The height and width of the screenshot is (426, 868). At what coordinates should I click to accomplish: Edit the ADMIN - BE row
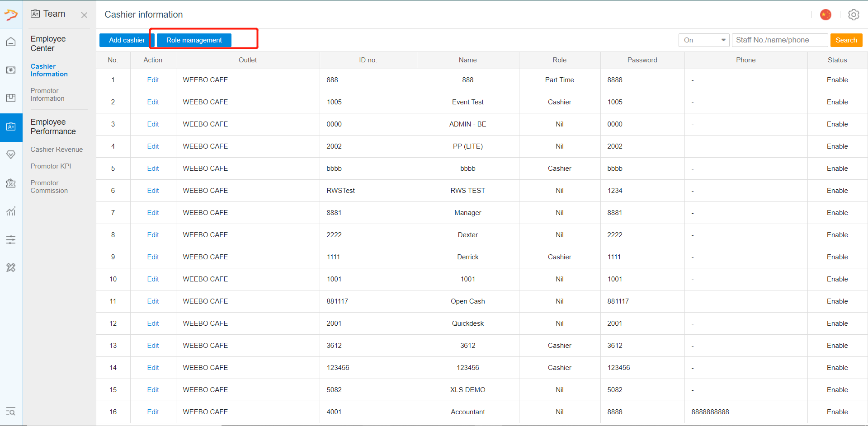pos(153,124)
